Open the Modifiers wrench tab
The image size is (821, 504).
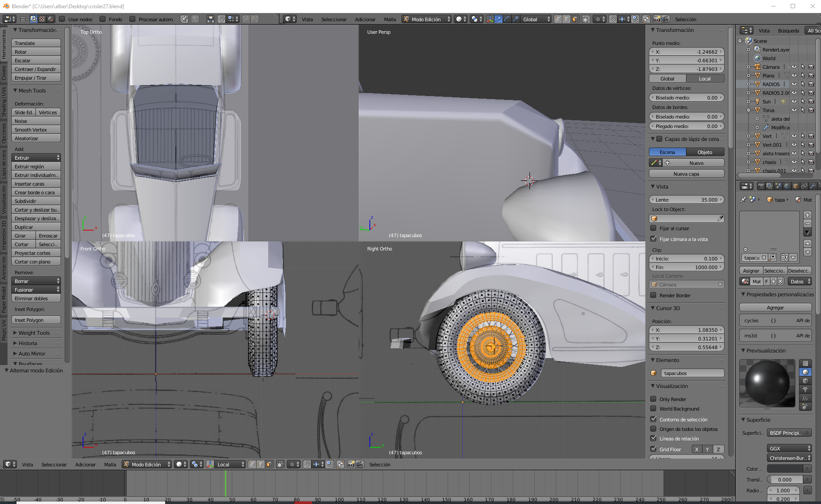(x=813, y=186)
